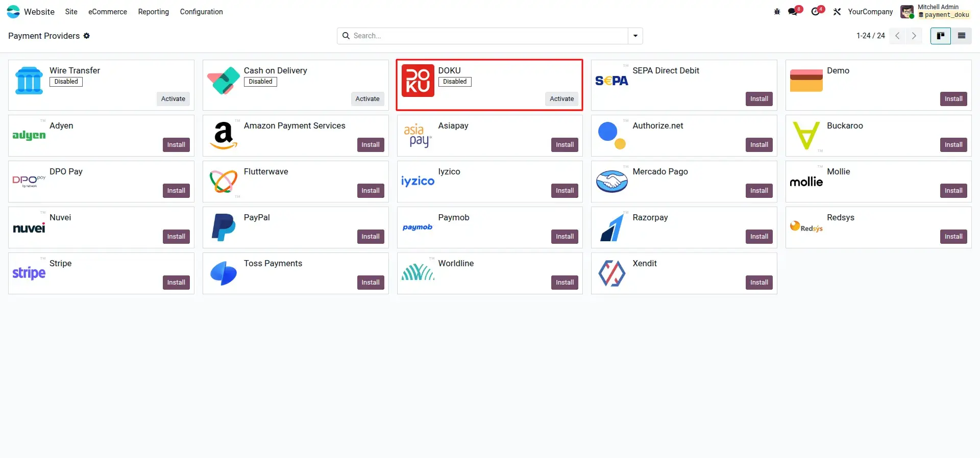Click the Xendit logo
The image size is (980, 458).
click(x=612, y=273)
